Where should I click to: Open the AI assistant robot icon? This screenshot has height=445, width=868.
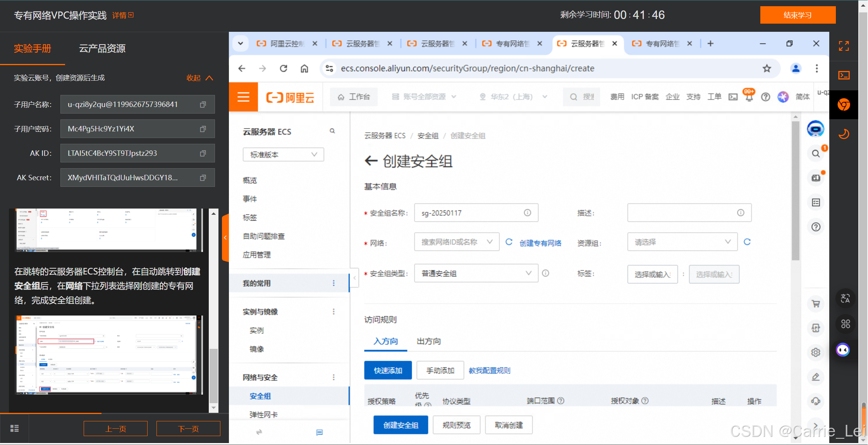click(x=815, y=129)
